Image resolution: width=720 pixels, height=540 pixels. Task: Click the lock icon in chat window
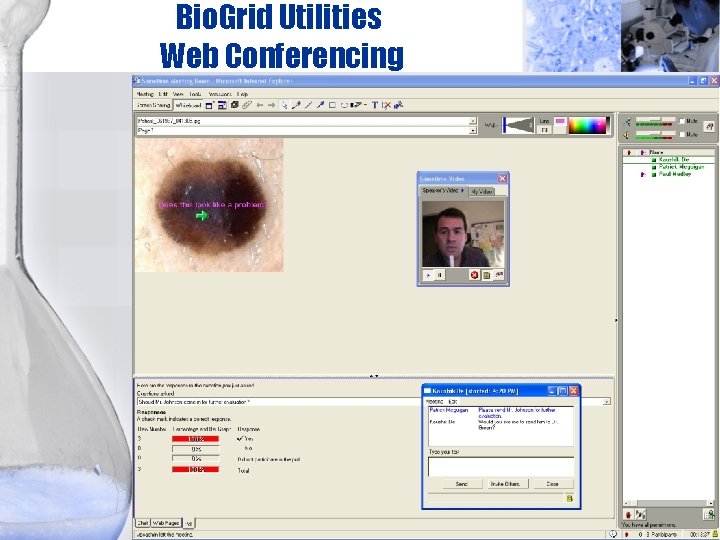(569, 498)
